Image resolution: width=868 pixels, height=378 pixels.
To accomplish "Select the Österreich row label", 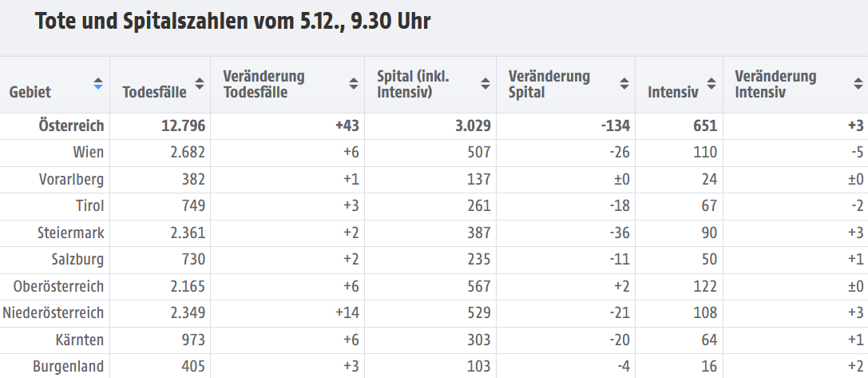I will tap(71, 125).
